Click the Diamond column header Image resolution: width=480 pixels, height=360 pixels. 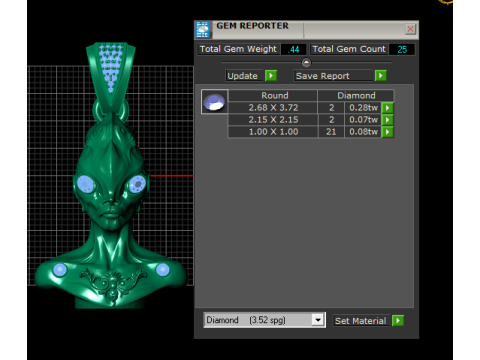coord(356,96)
